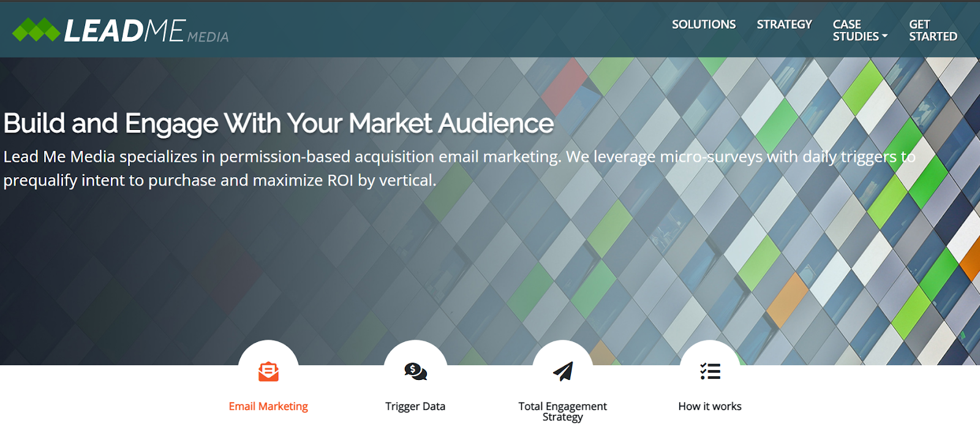This screenshot has width=980, height=429.
Task: Click the How it works checklist icon
Action: pyautogui.click(x=710, y=371)
